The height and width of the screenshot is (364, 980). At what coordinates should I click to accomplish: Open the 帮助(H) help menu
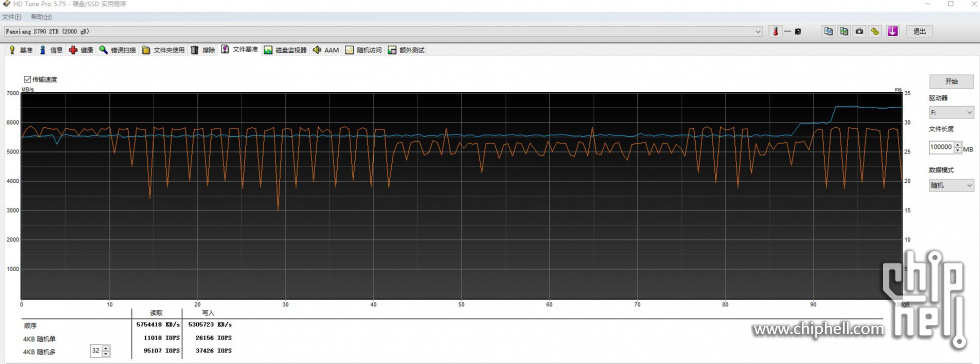coord(41,17)
